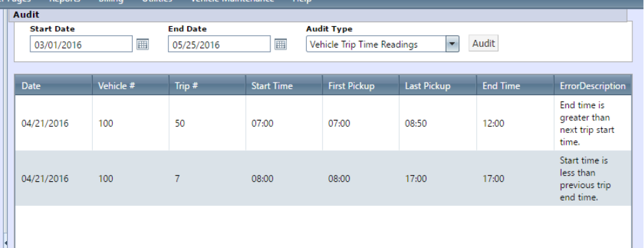Open the End Date calendar picker
Viewport: 644px width, 248px height.
281,44
